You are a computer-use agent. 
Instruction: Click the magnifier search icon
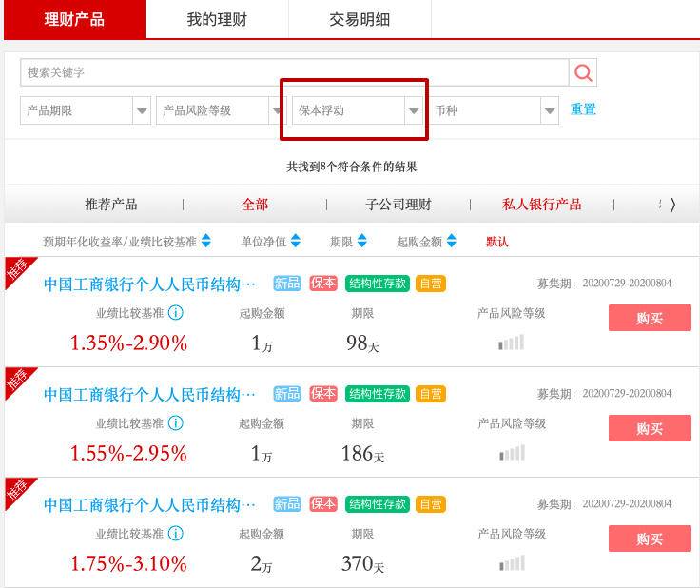point(583,72)
